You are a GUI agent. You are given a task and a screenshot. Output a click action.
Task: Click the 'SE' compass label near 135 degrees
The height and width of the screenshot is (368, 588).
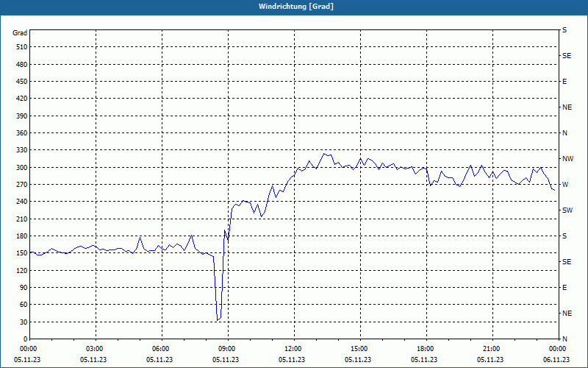coord(567,262)
